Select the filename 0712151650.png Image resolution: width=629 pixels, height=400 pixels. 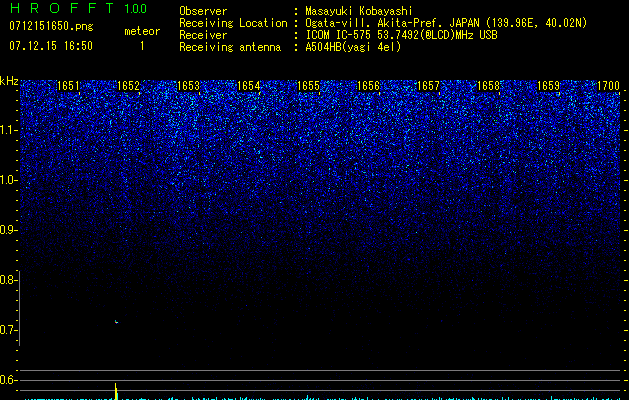(51, 26)
